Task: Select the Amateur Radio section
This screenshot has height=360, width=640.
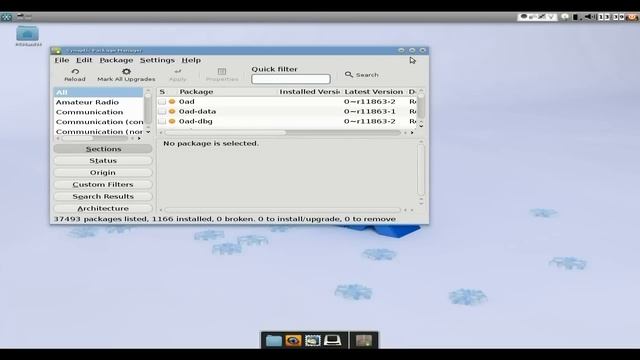Action: click(x=98, y=102)
